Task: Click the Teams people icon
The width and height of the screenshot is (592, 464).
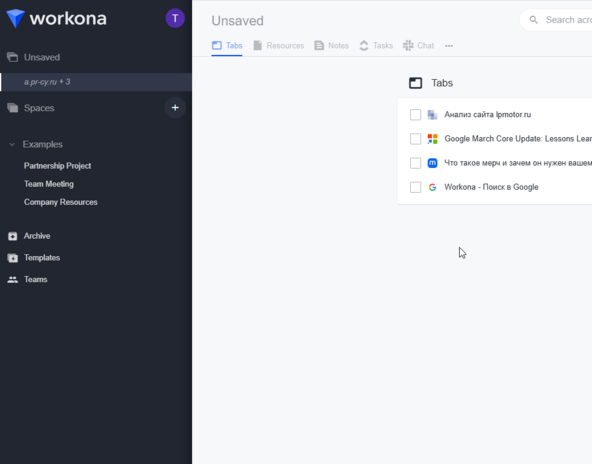Action: 12,280
